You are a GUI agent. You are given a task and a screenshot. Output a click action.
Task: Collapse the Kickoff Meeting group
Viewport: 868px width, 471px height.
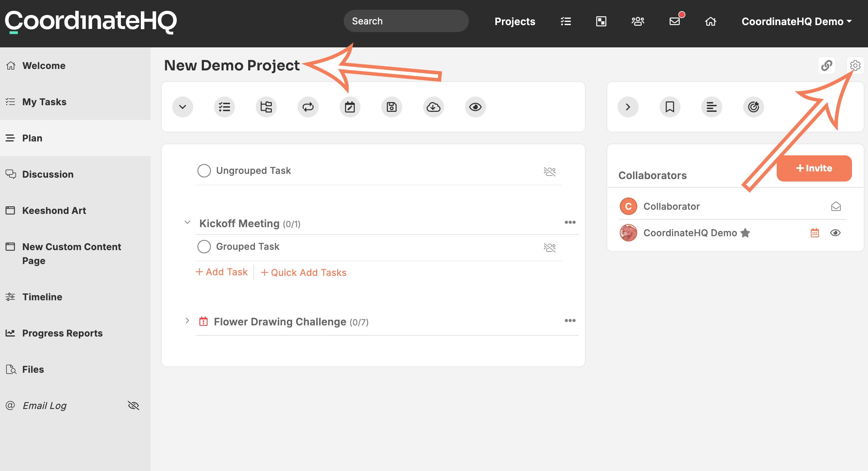coord(188,222)
